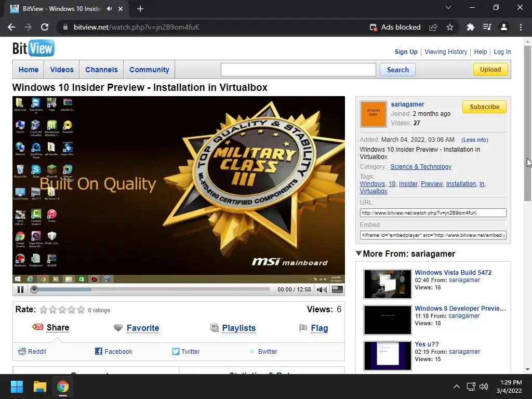Add the video to Favorites
The width and height of the screenshot is (532, 399).
(x=143, y=328)
